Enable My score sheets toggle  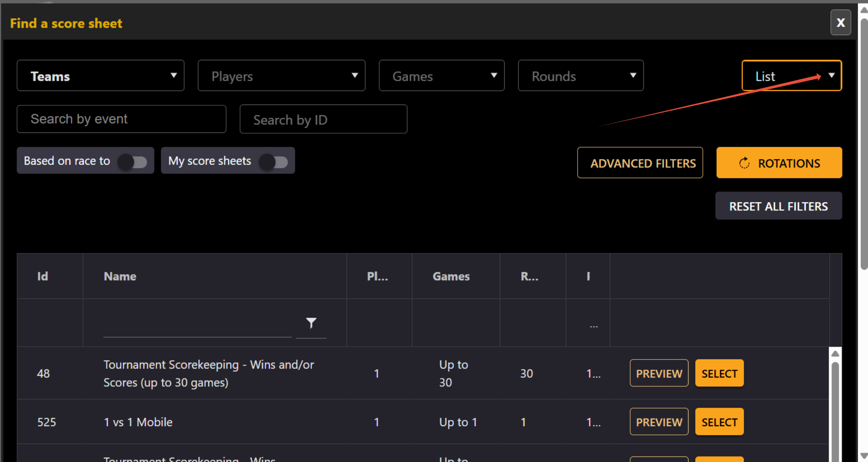tap(274, 161)
